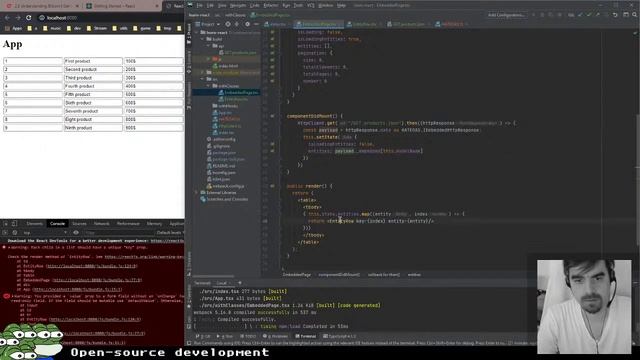The image size is (640, 360).
Task: Open the IDE Tools menu
Action: coord(298,5)
